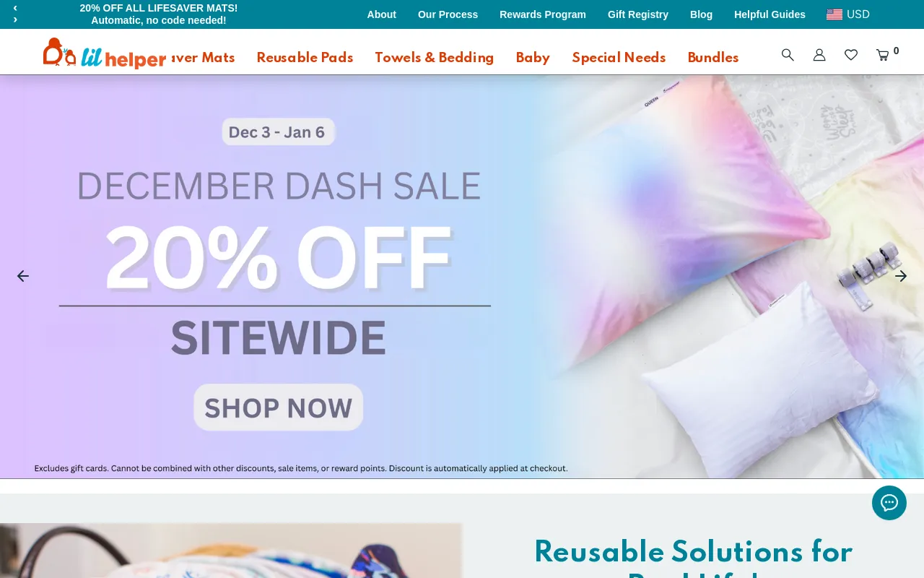Viewport: 924px width, 578px height.
Task: Show previous announcement bar message
Action: [15, 8]
